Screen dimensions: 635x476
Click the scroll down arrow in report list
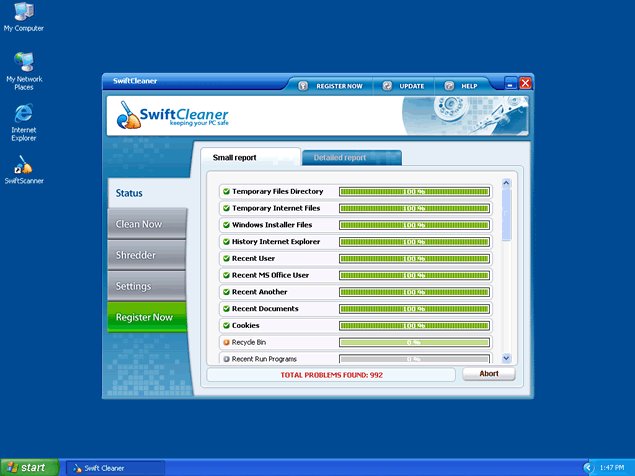tap(506, 357)
